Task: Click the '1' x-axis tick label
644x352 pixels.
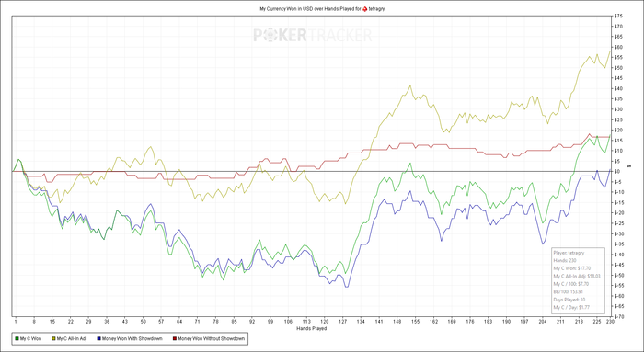Action: click(16, 322)
